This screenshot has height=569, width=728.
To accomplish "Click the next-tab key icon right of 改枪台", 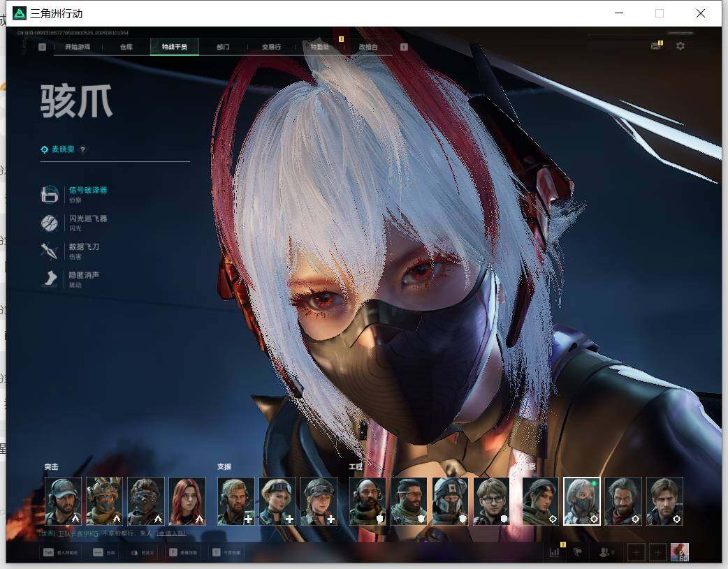I will (x=404, y=47).
